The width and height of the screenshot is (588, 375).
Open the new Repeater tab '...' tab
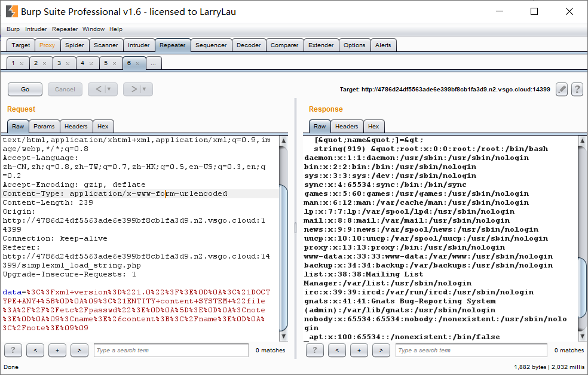(154, 63)
